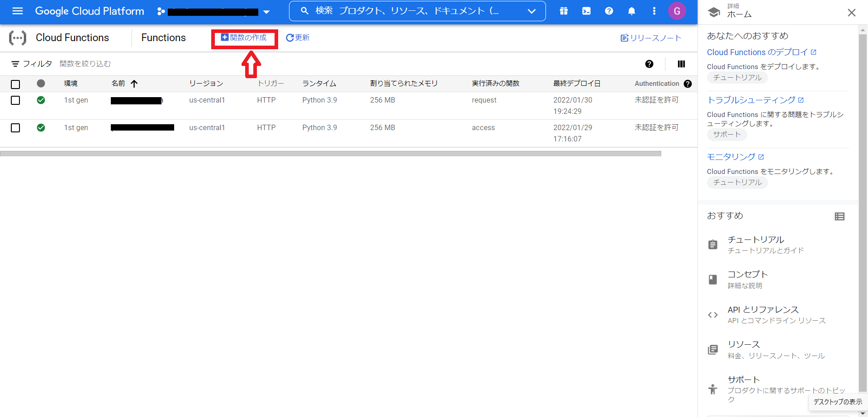
Task: Toggle the select-all header checkbox
Action: pyautogui.click(x=15, y=84)
